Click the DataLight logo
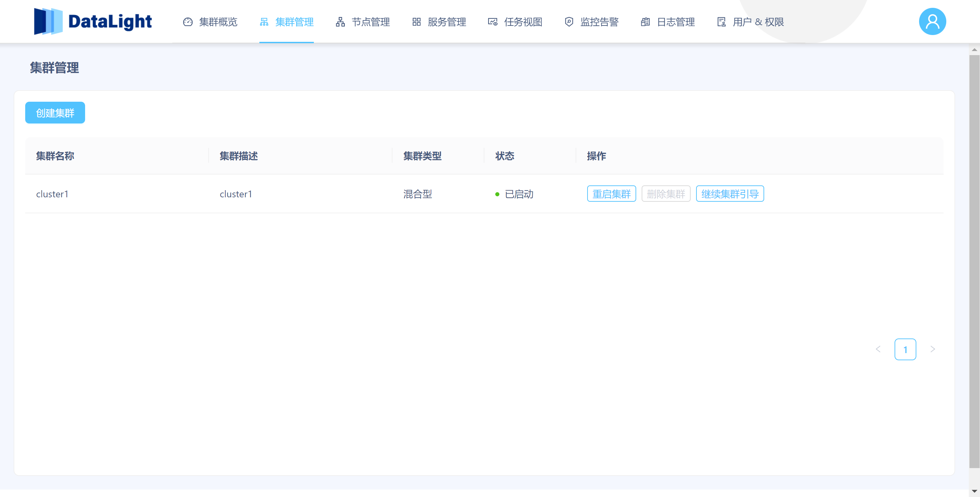 click(93, 21)
